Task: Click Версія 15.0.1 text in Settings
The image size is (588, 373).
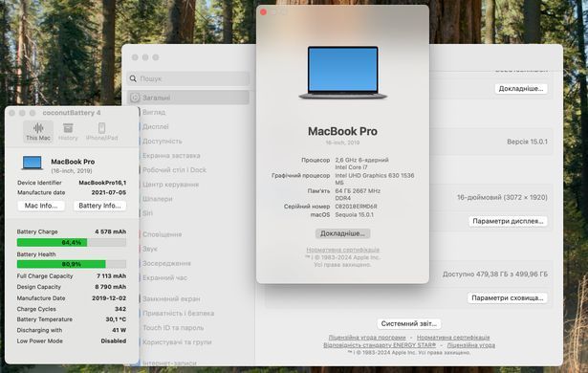Action: point(527,142)
